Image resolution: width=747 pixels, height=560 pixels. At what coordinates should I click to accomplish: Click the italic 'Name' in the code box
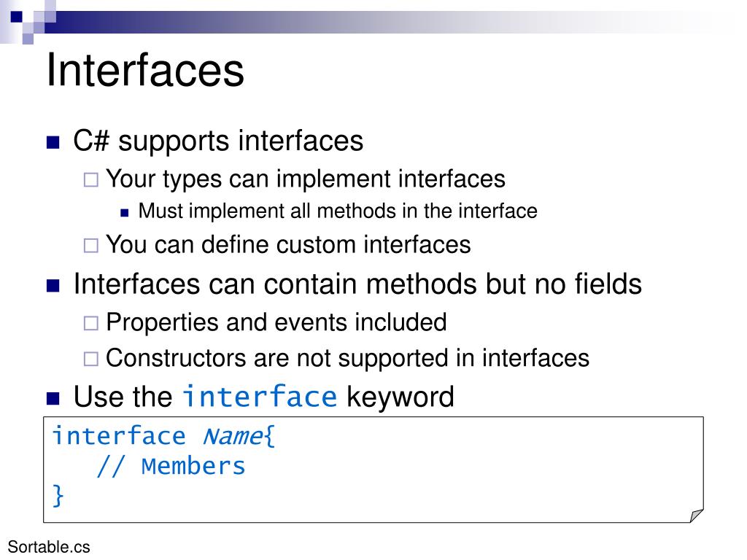(233, 436)
